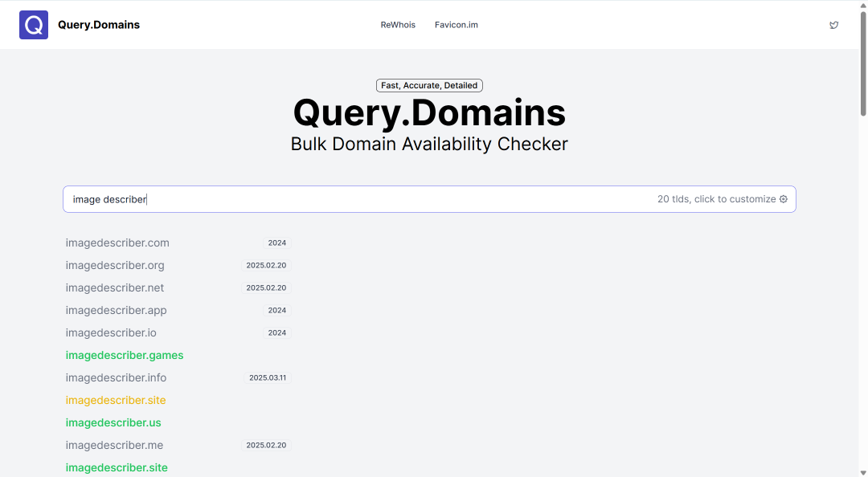The width and height of the screenshot is (868, 477).
Task: Click the gear icon in the search box
Action: pyautogui.click(x=784, y=199)
